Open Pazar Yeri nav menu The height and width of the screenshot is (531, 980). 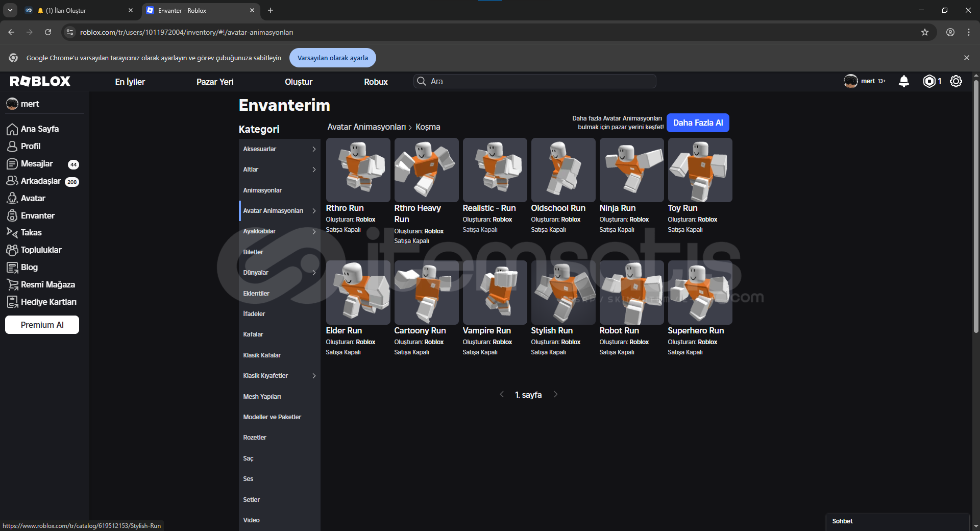[215, 82]
